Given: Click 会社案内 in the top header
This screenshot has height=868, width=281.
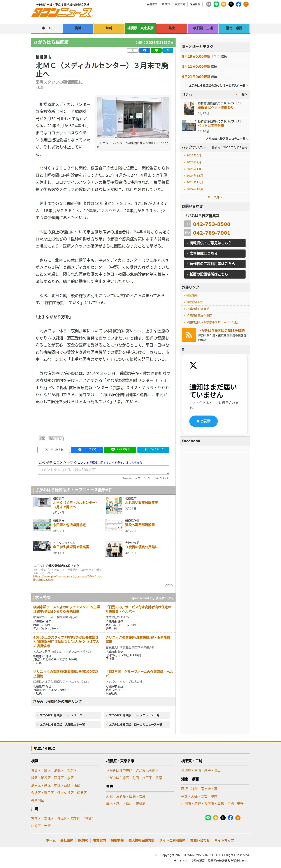Looking at the screenshot, I should point(152,4).
